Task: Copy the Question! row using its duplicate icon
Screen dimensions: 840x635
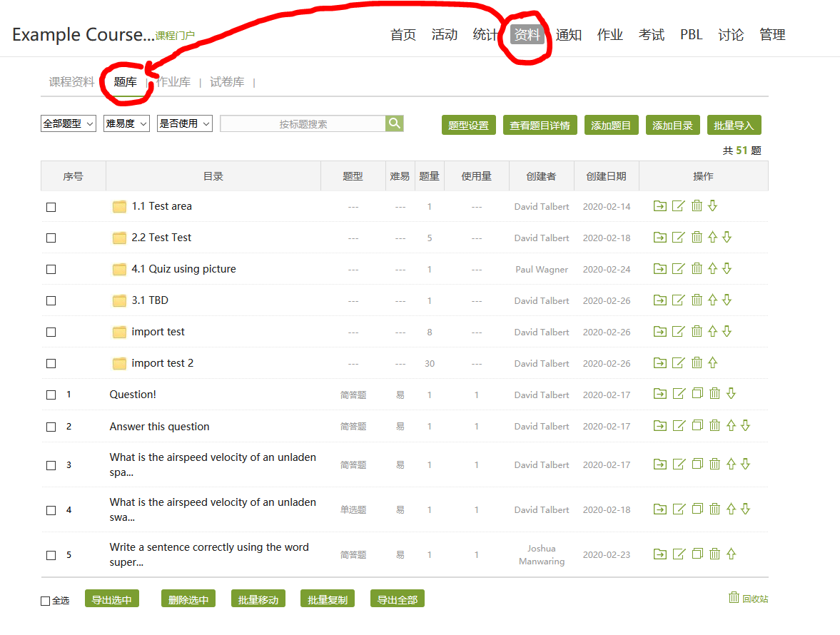Action: [x=697, y=394]
